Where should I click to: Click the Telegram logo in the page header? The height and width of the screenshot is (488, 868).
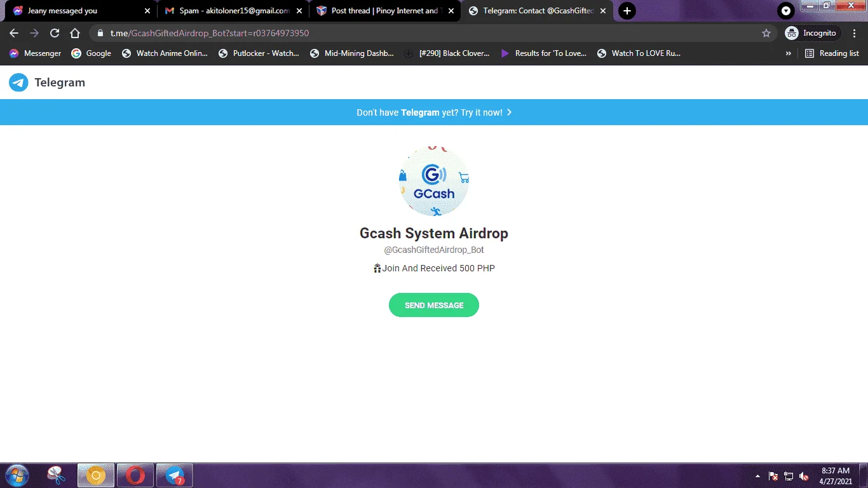click(47, 83)
